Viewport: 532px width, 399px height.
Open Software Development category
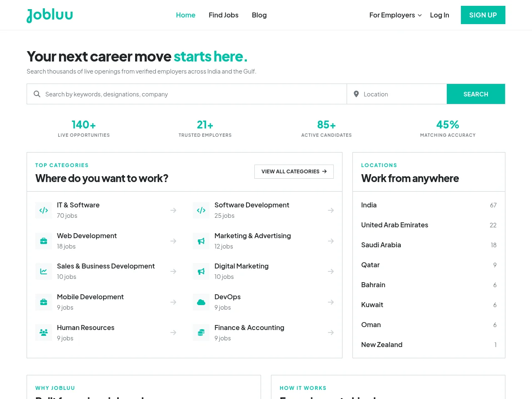tap(264, 210)
